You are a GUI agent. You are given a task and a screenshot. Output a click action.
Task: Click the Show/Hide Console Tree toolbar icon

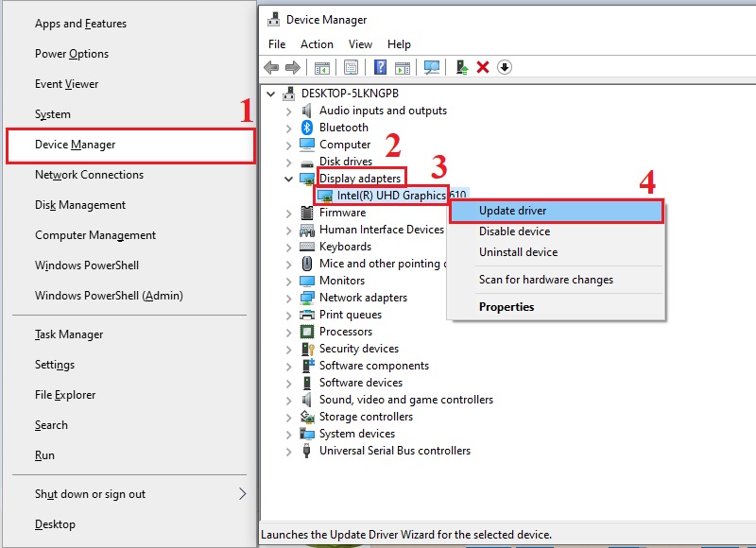321,67
